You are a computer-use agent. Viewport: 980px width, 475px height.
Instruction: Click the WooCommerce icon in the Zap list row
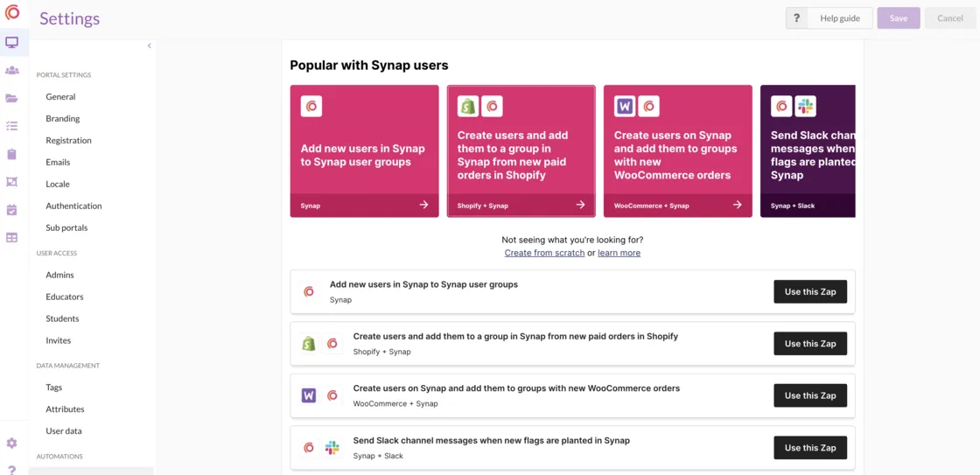(x=309, y=395)
